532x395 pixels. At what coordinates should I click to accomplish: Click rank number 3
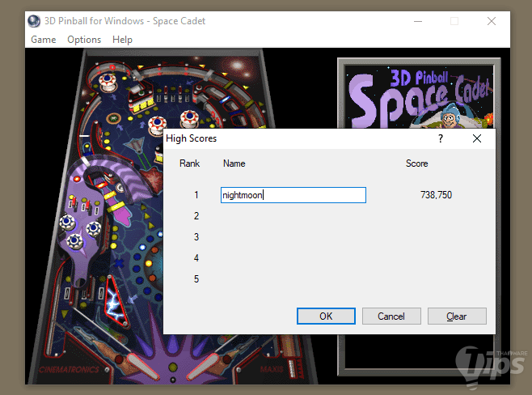click(196, 237)
